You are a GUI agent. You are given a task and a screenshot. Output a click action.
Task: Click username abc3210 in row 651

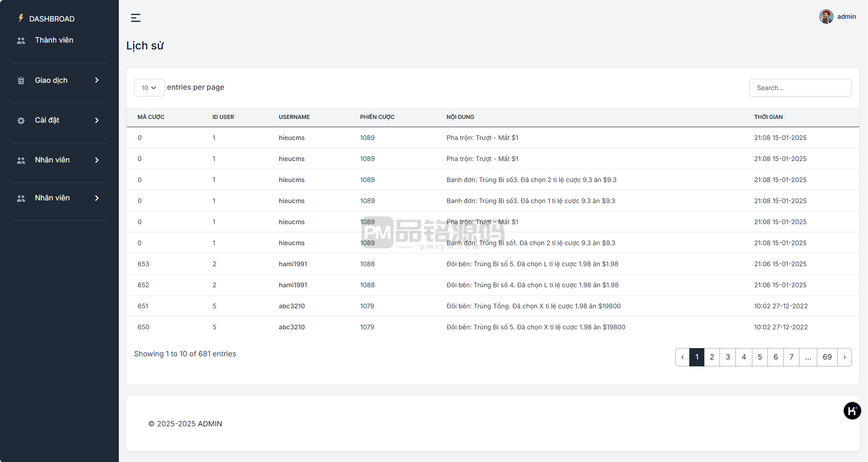click(x=292, y=306)
